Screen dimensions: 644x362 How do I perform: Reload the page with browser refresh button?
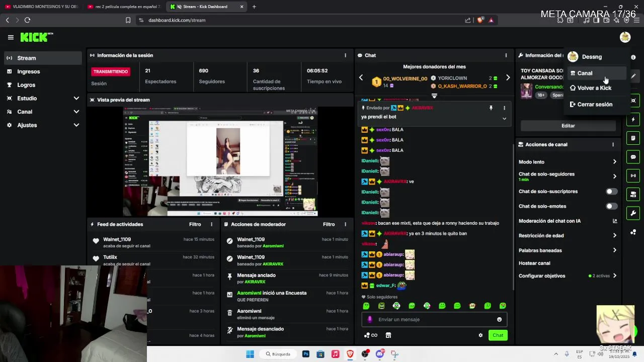point(27,20)
